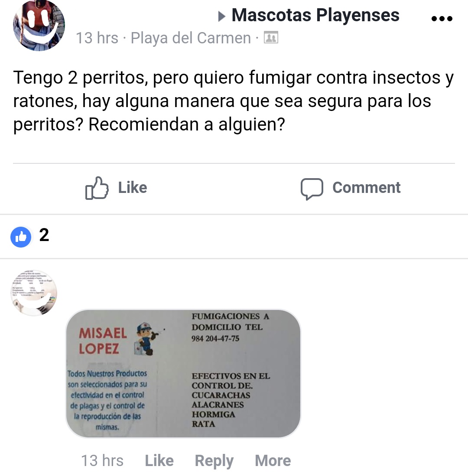
Task: Tap the comment's 13 hrs timestamp
Action: pyautogui.click(x=102, y=460)
